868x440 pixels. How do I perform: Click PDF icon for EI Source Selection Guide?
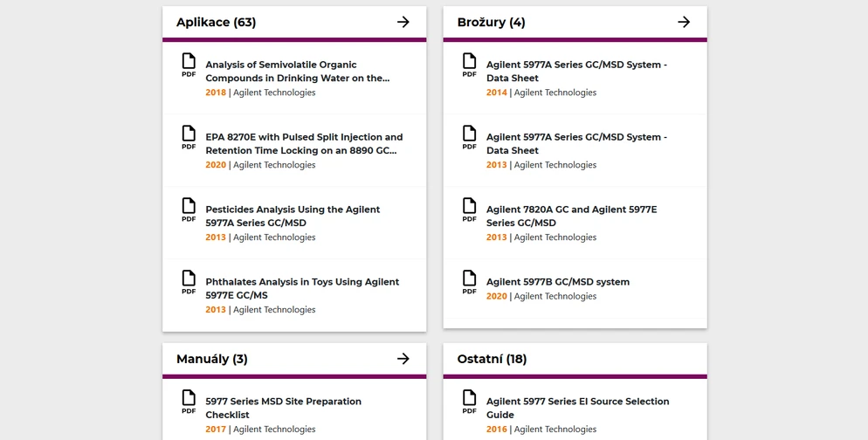470,402
